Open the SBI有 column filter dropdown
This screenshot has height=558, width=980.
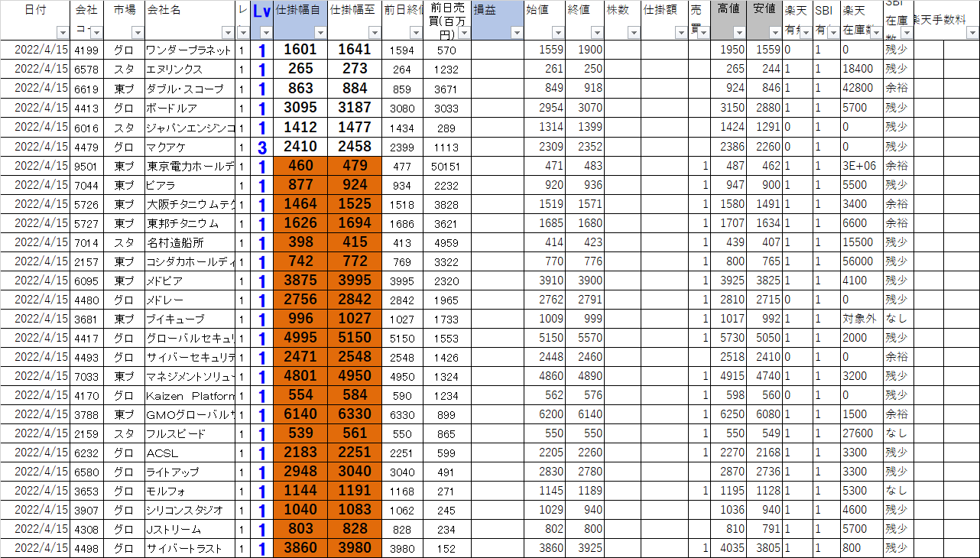[833, 33]
